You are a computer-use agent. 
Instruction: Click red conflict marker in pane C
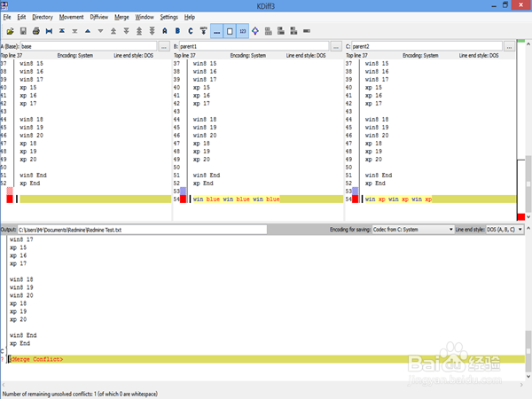tap(356, 199)
